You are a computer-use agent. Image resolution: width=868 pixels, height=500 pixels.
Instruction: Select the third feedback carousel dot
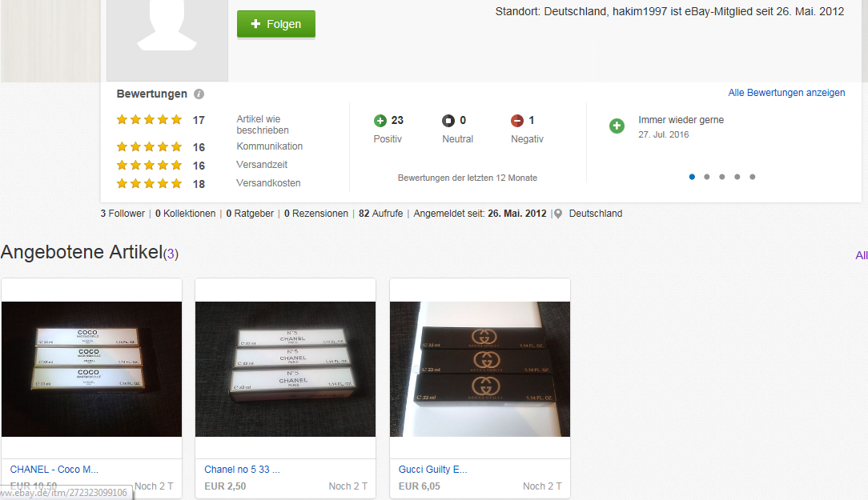point(721,177)
